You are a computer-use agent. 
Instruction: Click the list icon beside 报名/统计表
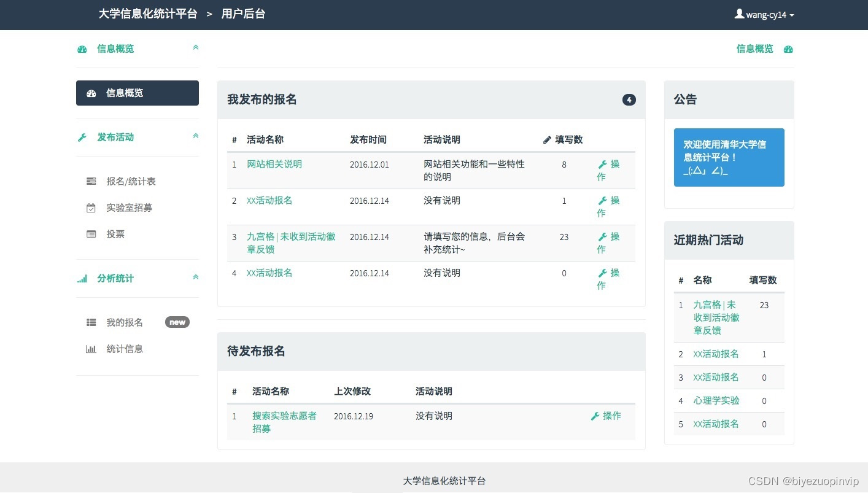point(91,182)
